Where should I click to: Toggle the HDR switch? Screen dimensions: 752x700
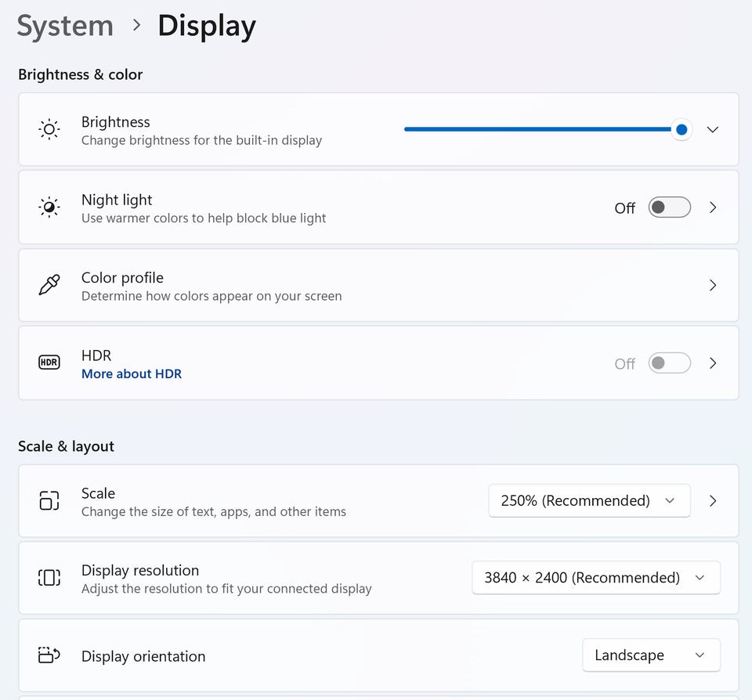[x=669, y=363]
